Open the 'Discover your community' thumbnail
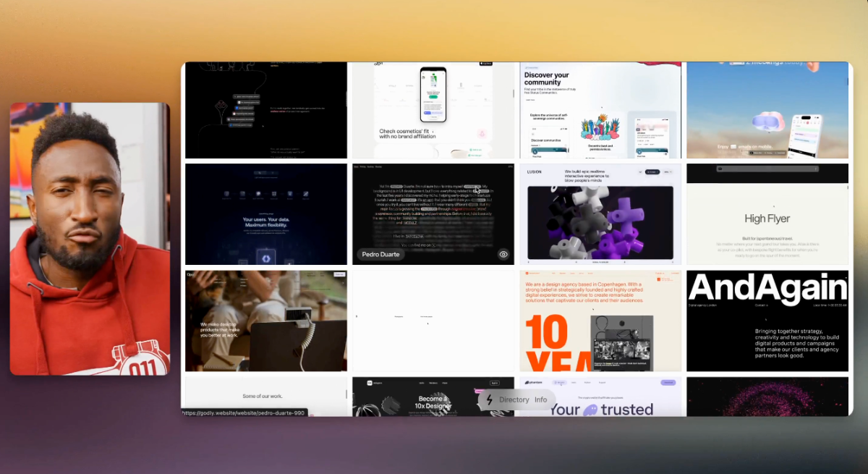868x474 pixels. click(x=600, y=110)
